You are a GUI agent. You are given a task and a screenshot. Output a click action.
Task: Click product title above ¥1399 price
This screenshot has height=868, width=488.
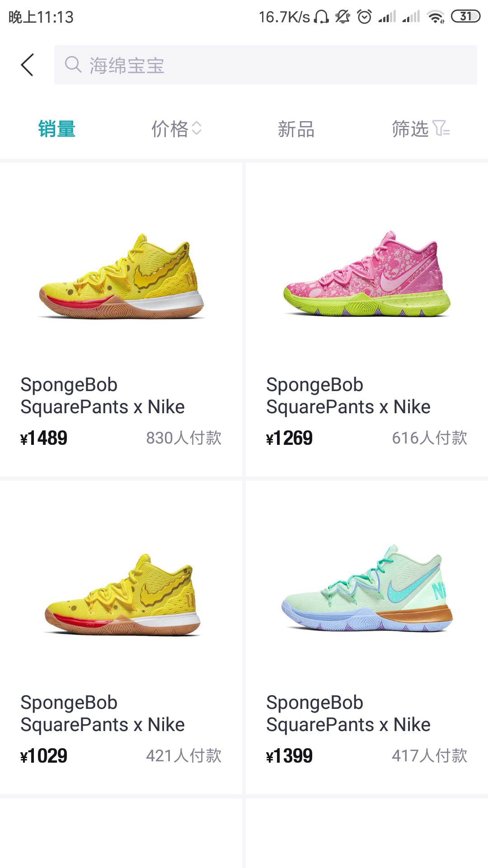[348, 713]
